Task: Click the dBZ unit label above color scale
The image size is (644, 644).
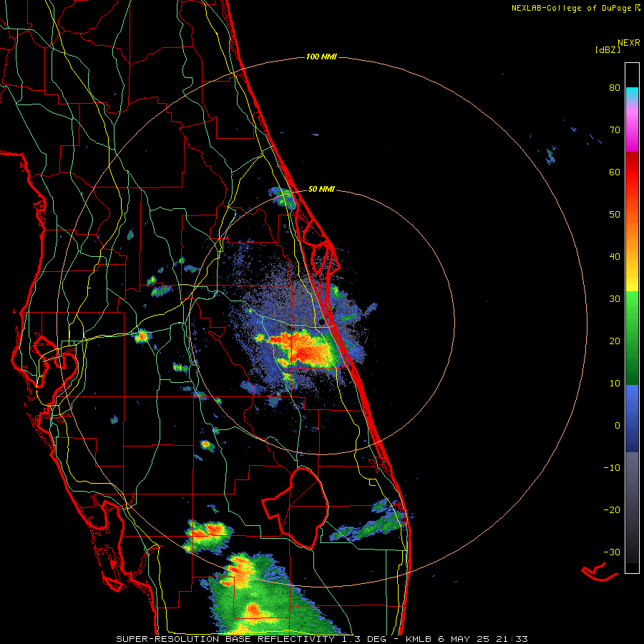Action: click(x=608, y=49)
